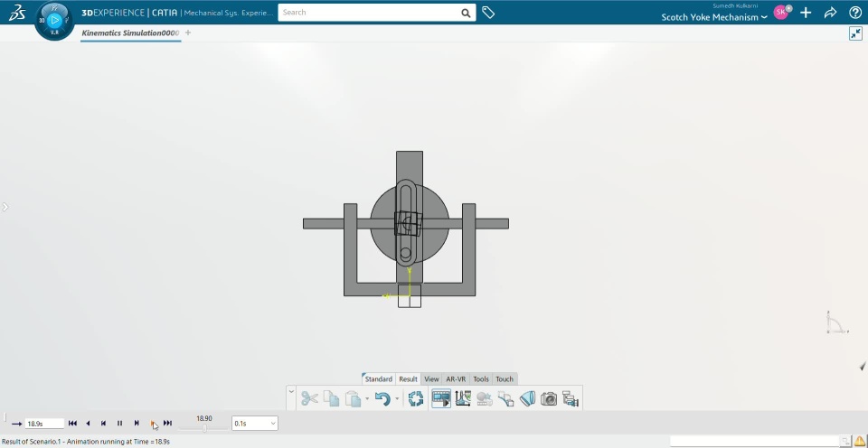Click the blue lens section icon
The width and height of the screenshot is (868, 448).
click(527, 398)
